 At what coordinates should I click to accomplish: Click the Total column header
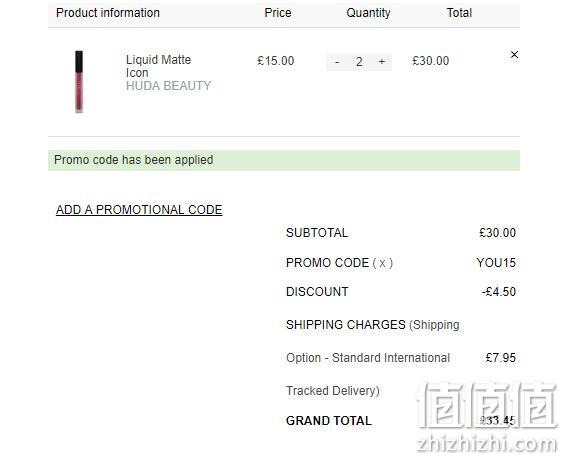pos(459,13)
